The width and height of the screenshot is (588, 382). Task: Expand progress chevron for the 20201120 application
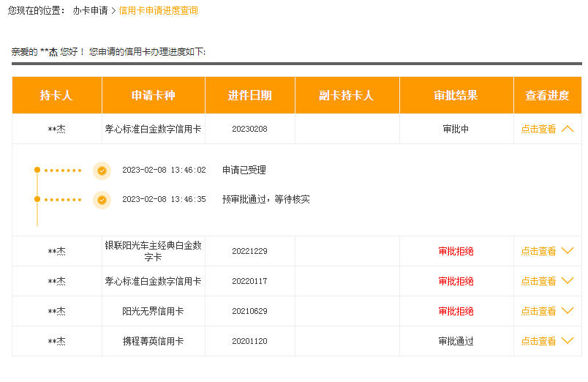point(568,341)
